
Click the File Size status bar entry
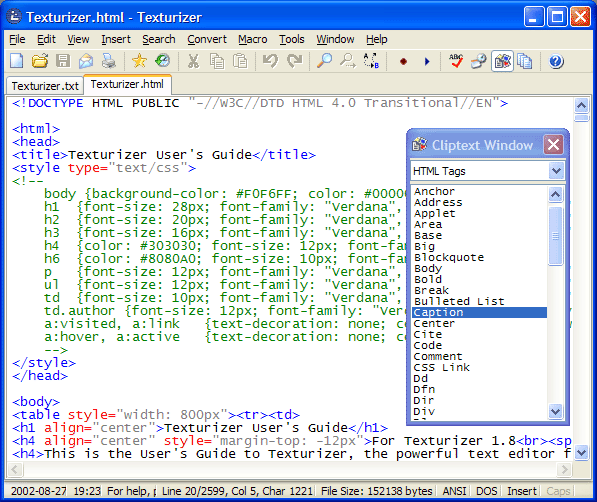[x=377, y=491]
